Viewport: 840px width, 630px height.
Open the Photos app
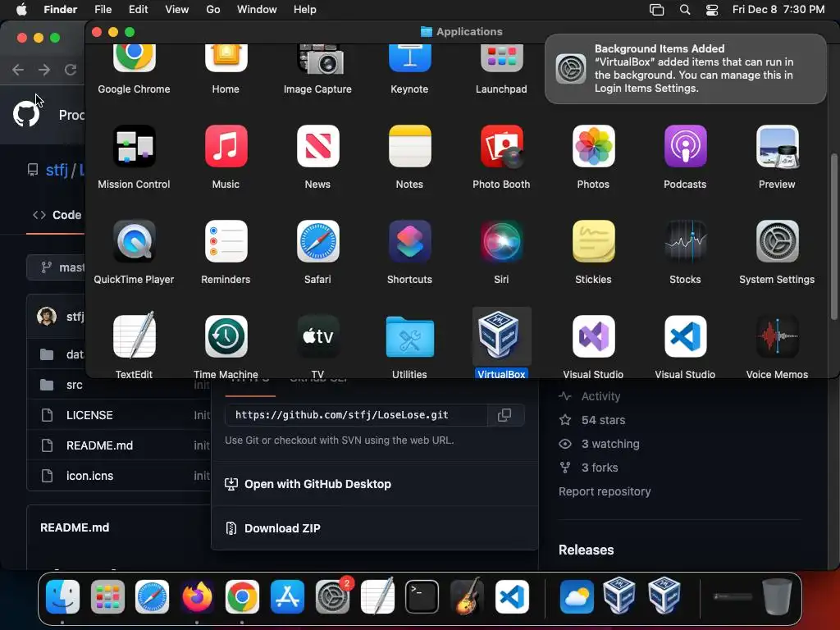(593, 146)
